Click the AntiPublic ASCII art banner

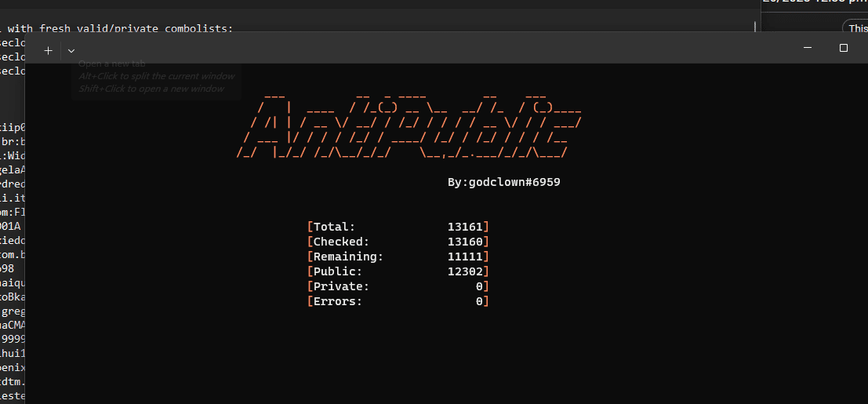point(409,127)
